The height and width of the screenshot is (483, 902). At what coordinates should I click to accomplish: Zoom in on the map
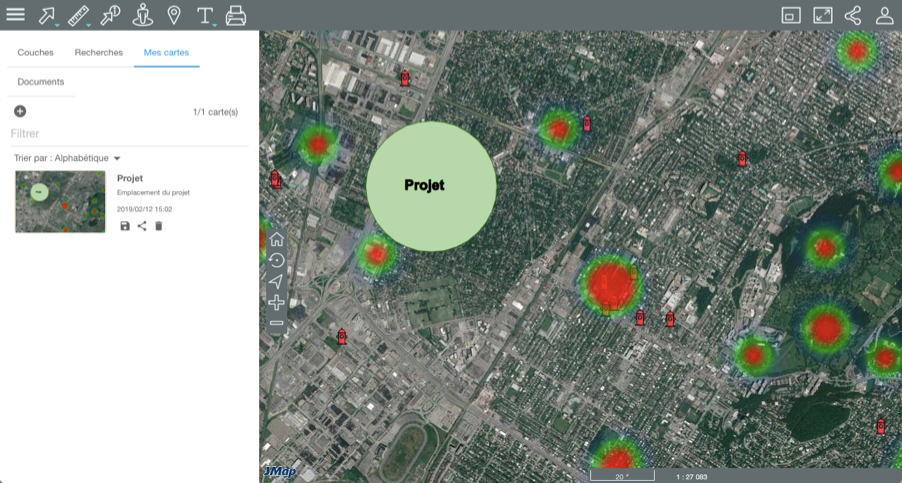click(x=277, y=302)
